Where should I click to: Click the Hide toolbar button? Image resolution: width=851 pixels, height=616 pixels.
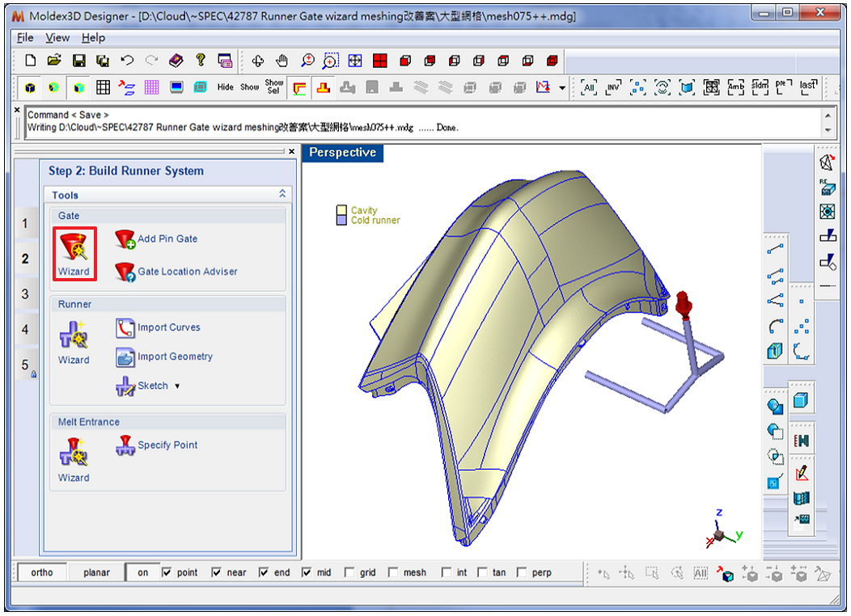225,86
